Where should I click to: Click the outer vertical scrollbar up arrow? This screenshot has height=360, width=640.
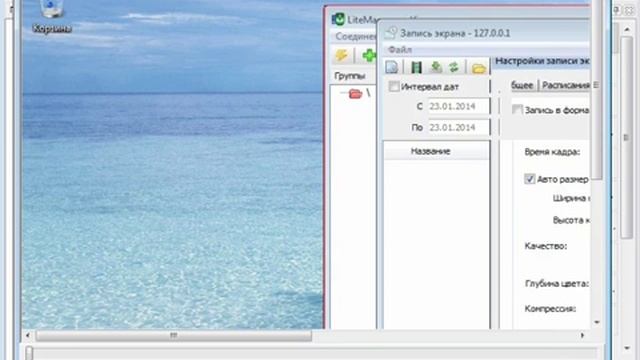627,29
